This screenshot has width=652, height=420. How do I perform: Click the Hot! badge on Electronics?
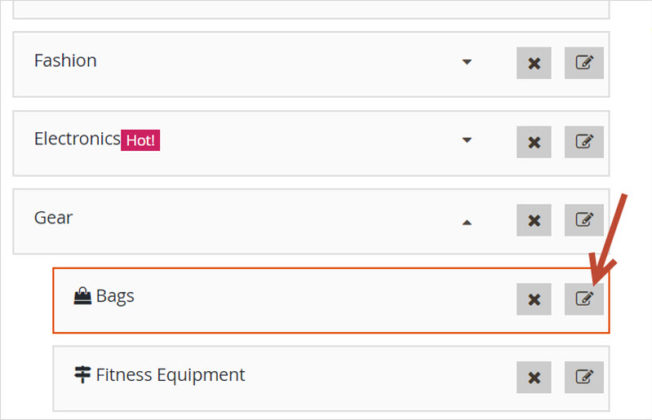tap(141, 140)
